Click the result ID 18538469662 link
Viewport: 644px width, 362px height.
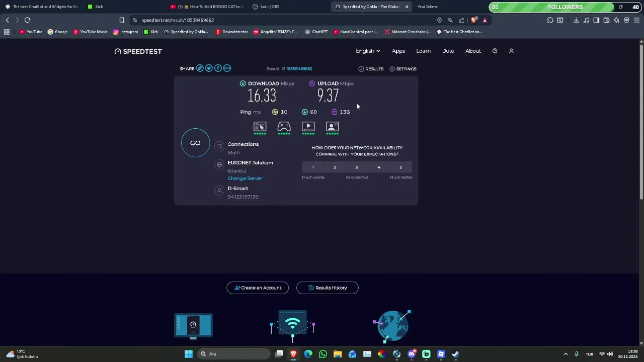pos(299,69)
